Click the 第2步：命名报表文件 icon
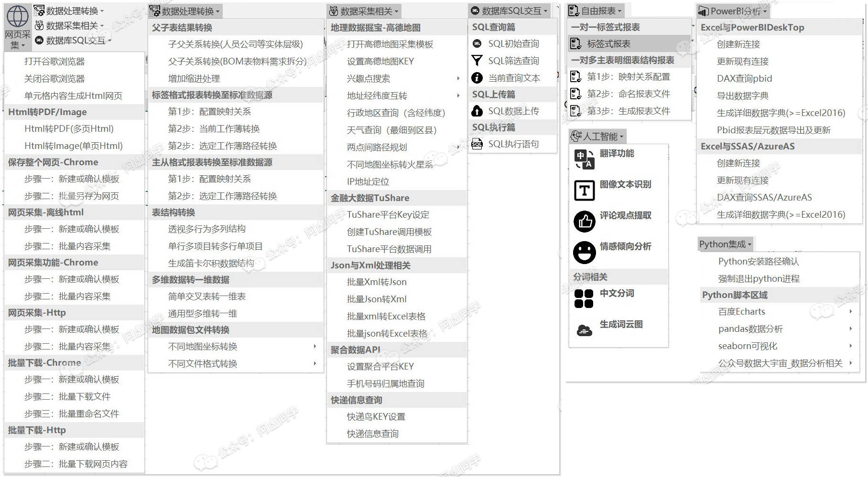This screenshot has width=868, height=477. (575, 94)
